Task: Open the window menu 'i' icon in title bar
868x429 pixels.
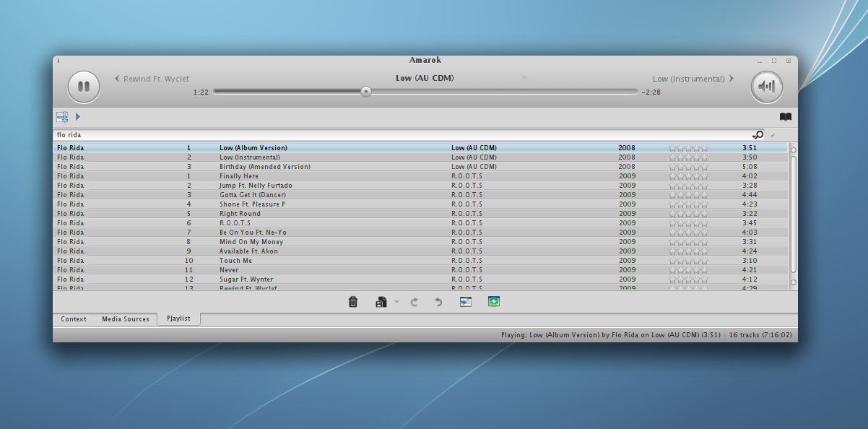Action: pyautogui.click(x=58, y=61)
